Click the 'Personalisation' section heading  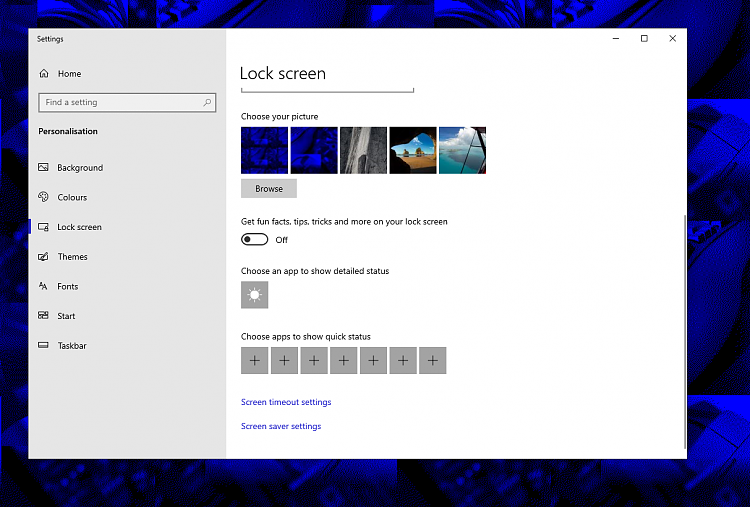tap(68, 131)
